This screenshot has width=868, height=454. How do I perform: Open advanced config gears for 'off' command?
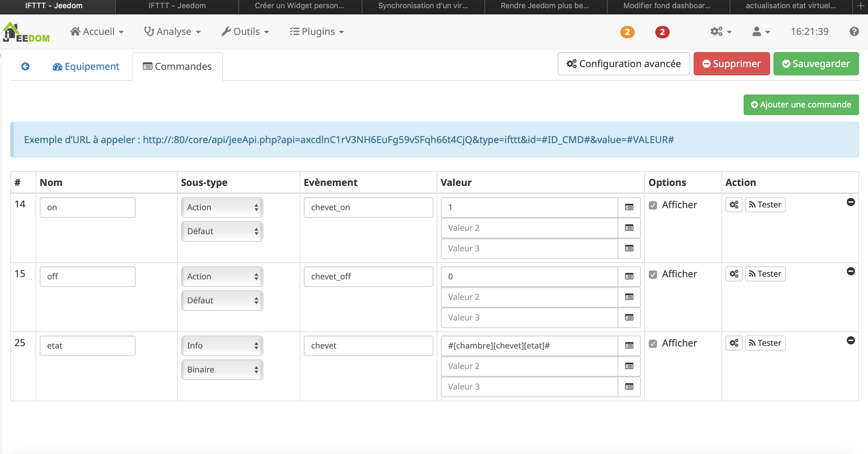(734, 274)
